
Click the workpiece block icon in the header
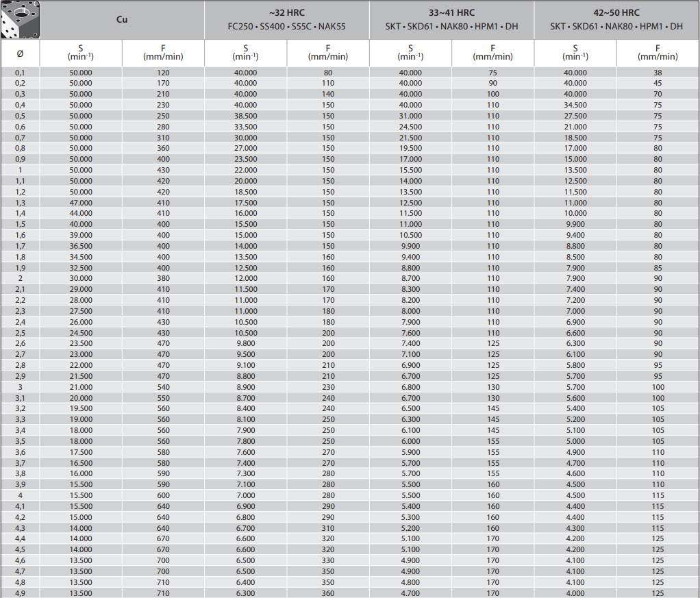(x=20, y=20)
